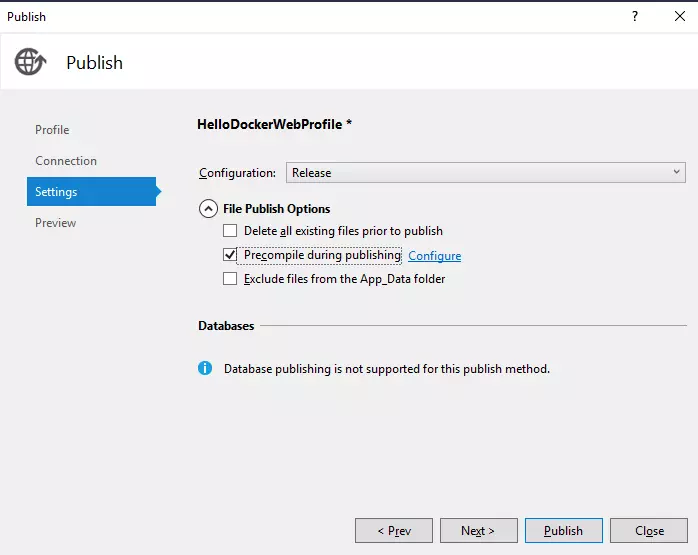This screenshot has width=698, height=555.
Task: Go to the Profile step
Action: pos(52,130)
